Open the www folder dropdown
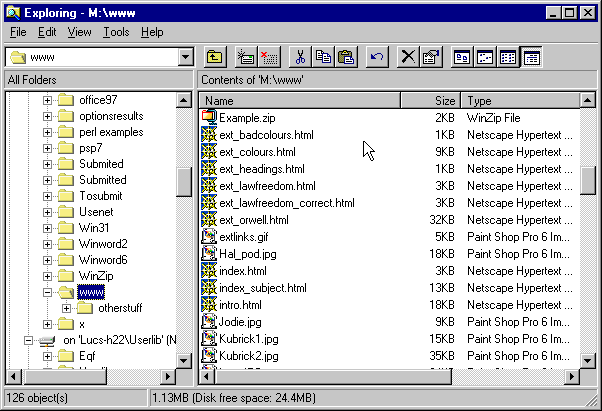This screenshot has width=602, height=411. point(185,57)
